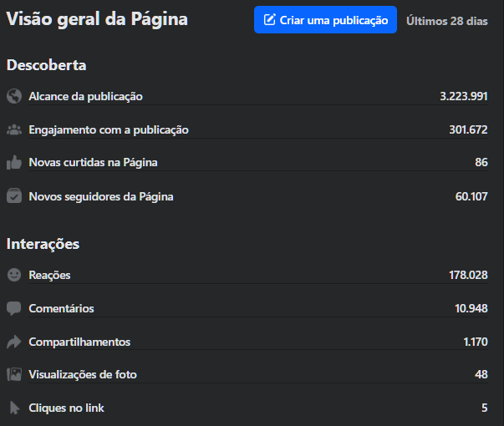Click the Alcance value 3.223.991
The width and height of the screenshot is (504, 426).
463,96
